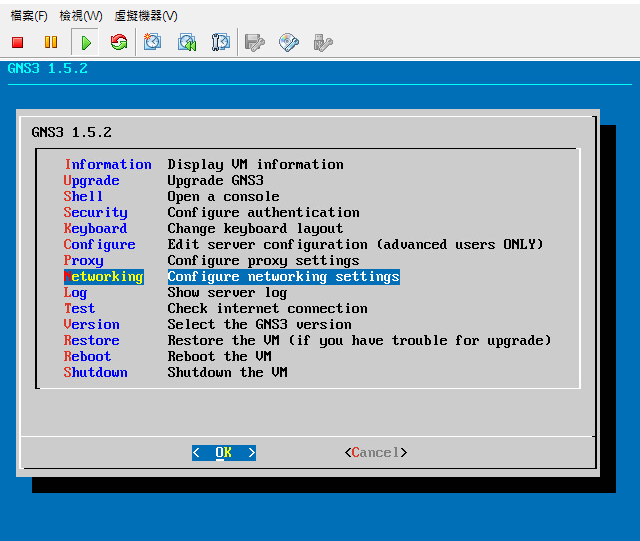Viewport: 640px width, 541px height.
Task: Revert to snapshot icon with green arrow
Action: pos(187,42)
